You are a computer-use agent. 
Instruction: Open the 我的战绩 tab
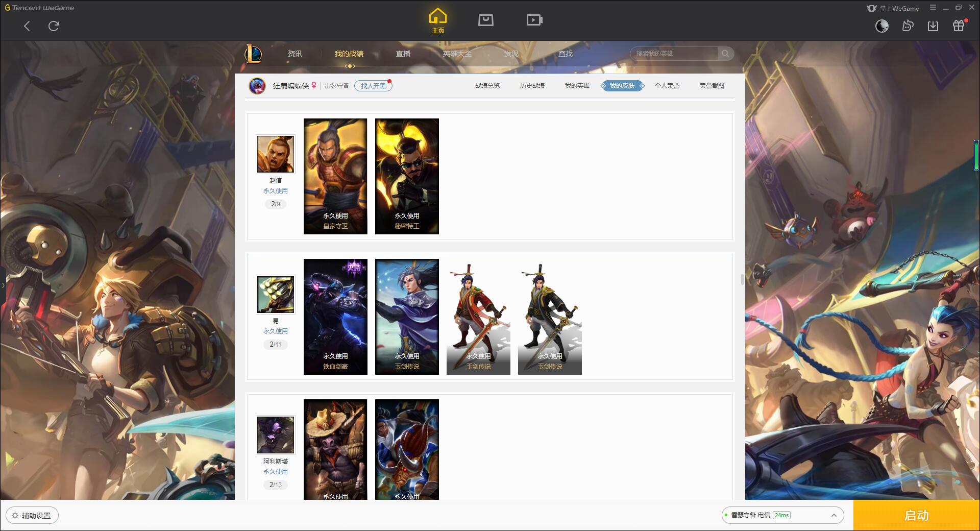pyautogui.click(x=349, y=54)
